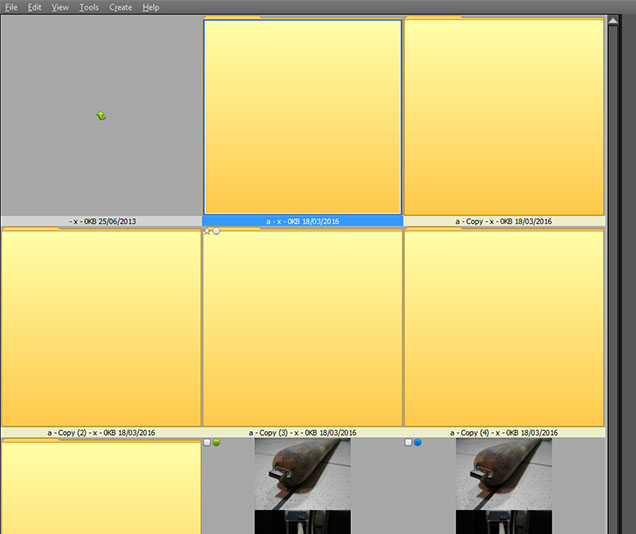Click the star rating icon on folder a - Copy (3)
636x534 pixels.
pos(207,231)
